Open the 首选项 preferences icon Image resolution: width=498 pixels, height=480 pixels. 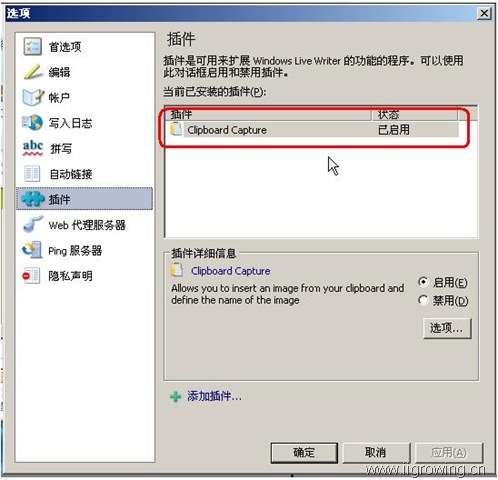click(32, 46)
